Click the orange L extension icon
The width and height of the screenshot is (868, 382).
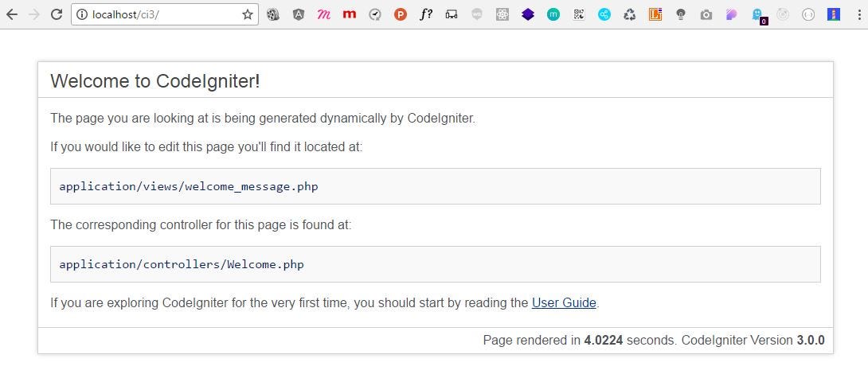(655, 15)
